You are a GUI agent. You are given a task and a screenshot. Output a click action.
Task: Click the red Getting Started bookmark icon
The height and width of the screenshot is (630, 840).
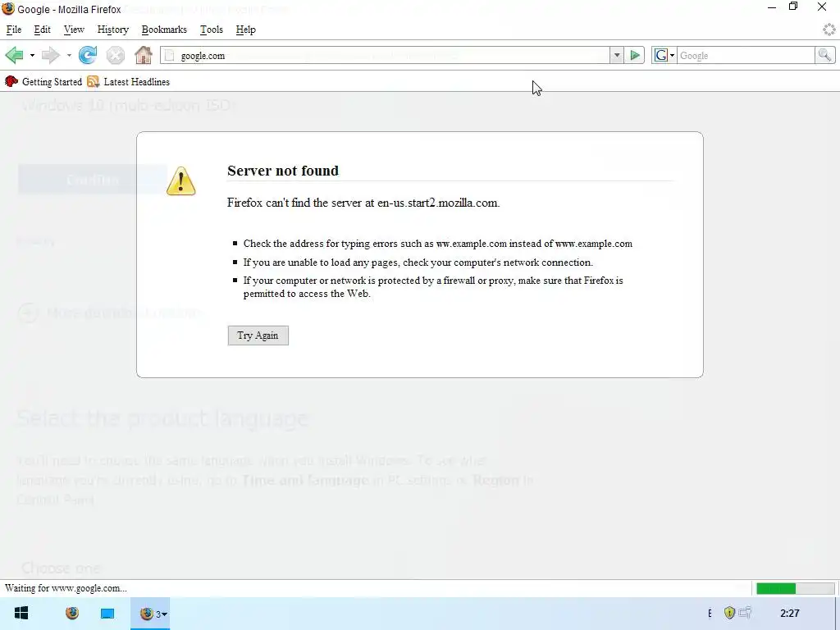(x=11, y=82)
